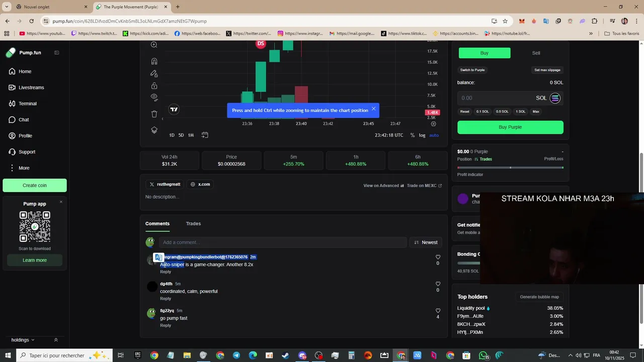
Task: Select the 1M chart range
Action: [x=191, y=135]
